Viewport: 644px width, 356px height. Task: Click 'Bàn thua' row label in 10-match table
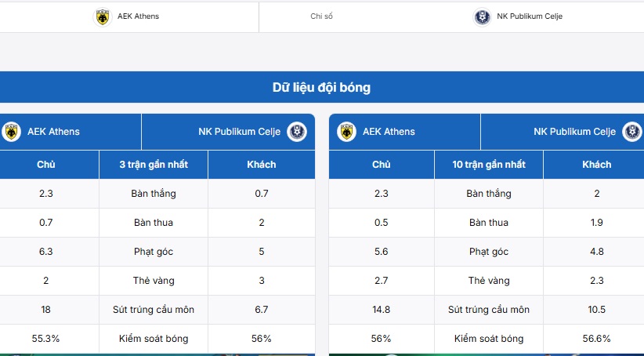(489, 223)
